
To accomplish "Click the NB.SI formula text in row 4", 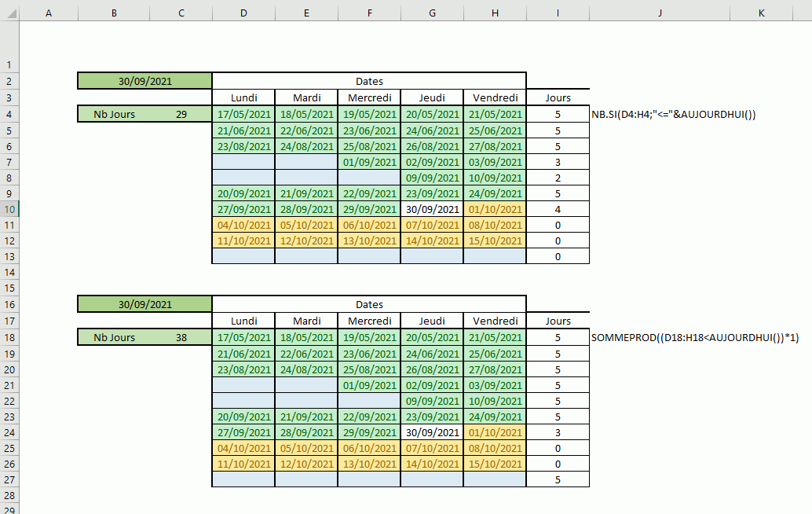I will click(673, 114).
